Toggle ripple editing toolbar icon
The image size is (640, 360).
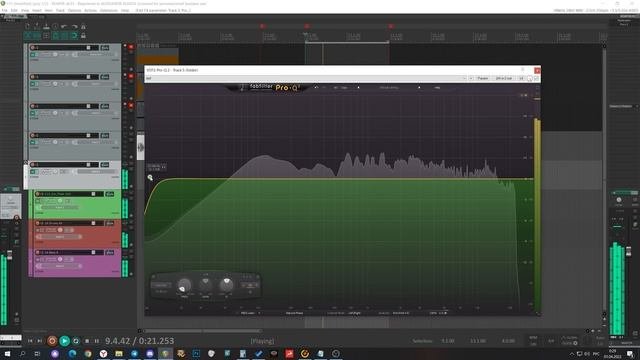point(46,36)
